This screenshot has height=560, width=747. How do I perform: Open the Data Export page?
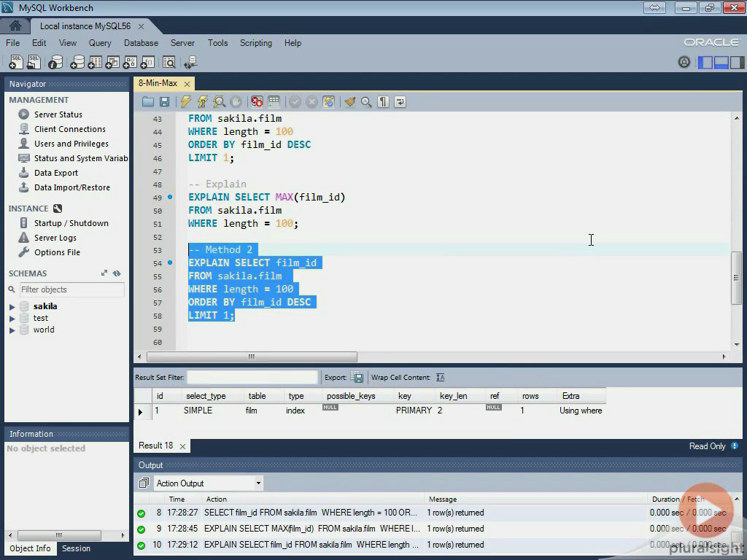[55, 173]
